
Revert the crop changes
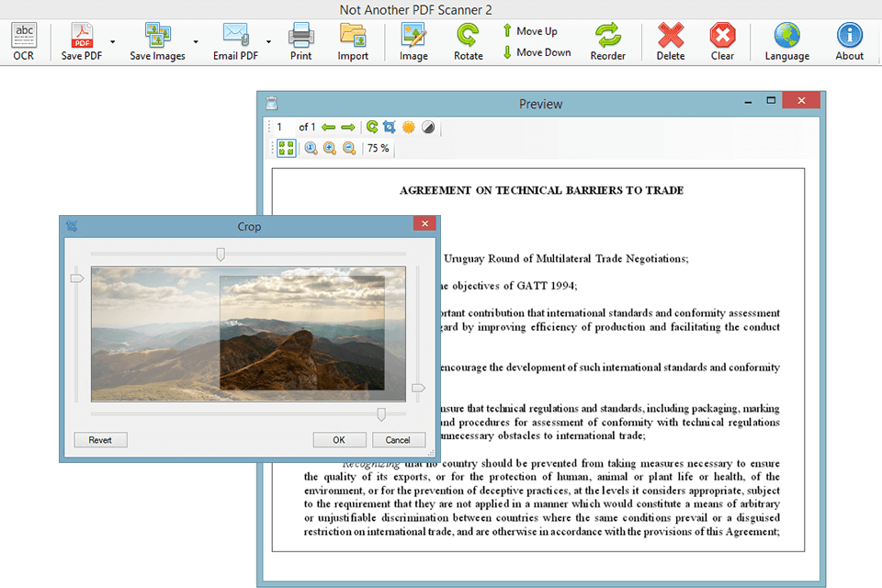click(100, 440)
